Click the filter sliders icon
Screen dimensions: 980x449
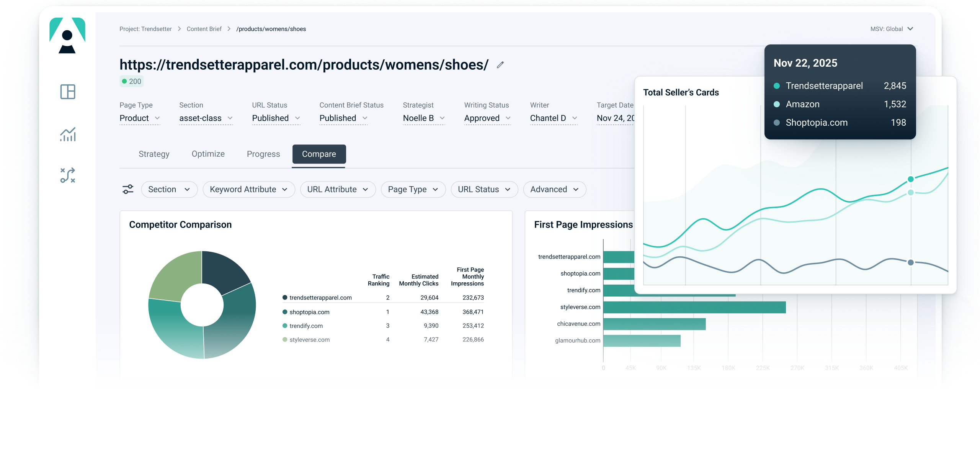point(128,189)
